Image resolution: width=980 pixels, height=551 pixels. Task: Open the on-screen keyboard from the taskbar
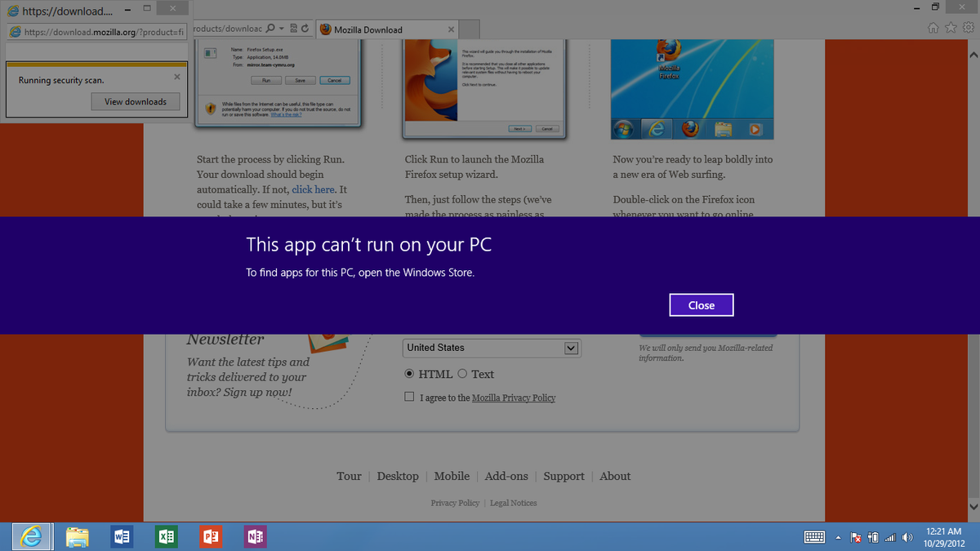[x=814, y=536]
